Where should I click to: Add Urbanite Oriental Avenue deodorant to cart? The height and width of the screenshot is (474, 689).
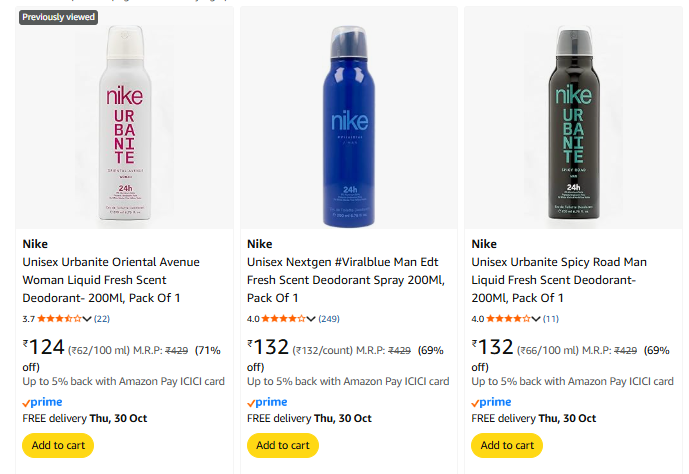(59, 445)
